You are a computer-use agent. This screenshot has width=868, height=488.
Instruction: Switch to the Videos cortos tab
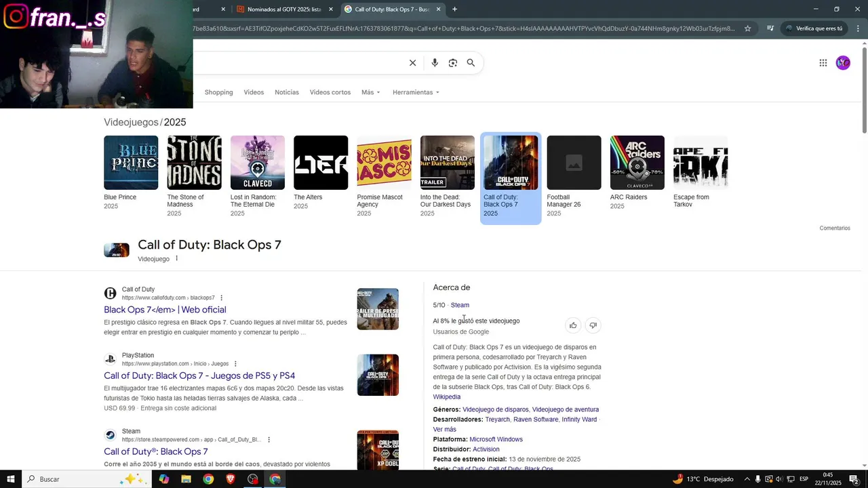[x=330, y=92]
